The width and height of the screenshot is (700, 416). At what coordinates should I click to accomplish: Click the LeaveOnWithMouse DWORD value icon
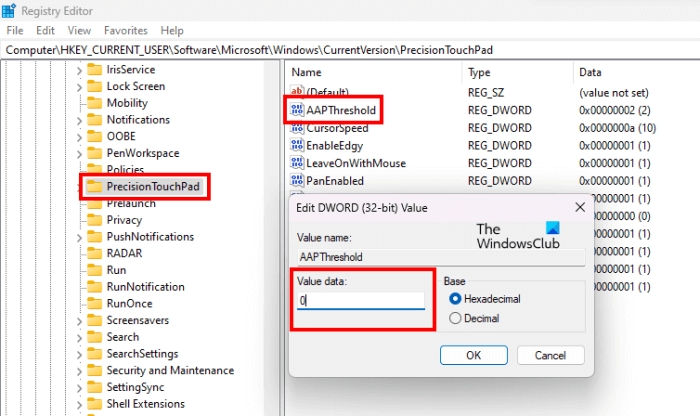coord(297,163)
